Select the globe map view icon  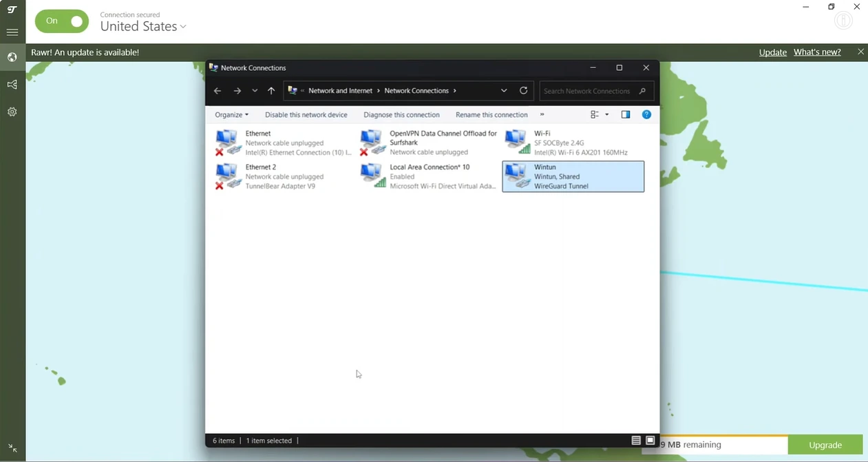pos(12,57)
